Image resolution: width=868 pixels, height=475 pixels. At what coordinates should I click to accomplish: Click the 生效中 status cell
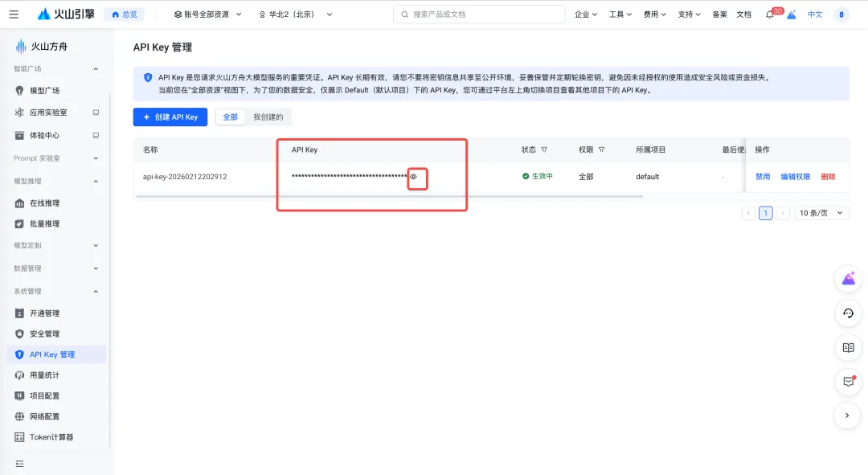coord(537,176)
